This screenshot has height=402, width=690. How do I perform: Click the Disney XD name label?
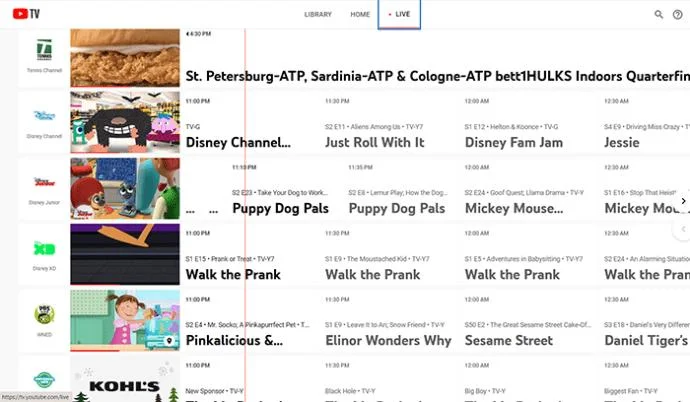coord(44,268)
